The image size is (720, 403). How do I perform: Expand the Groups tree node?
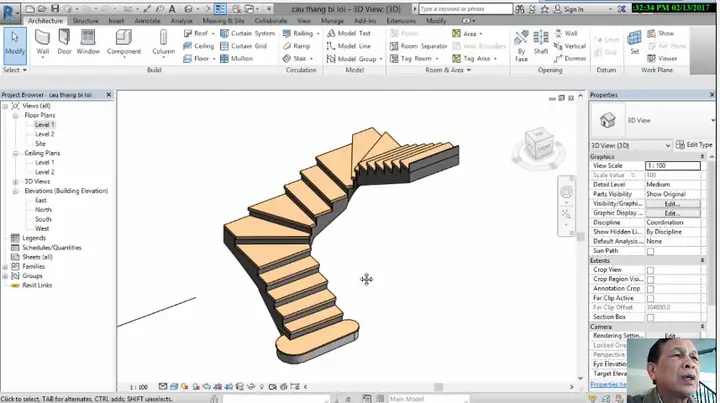pos(5,276)
